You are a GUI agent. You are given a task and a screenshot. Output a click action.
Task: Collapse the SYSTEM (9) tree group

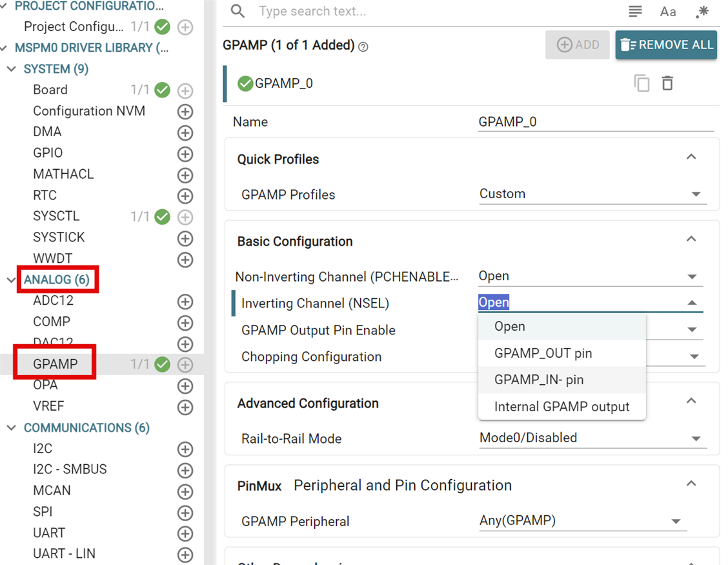point(12,69)
